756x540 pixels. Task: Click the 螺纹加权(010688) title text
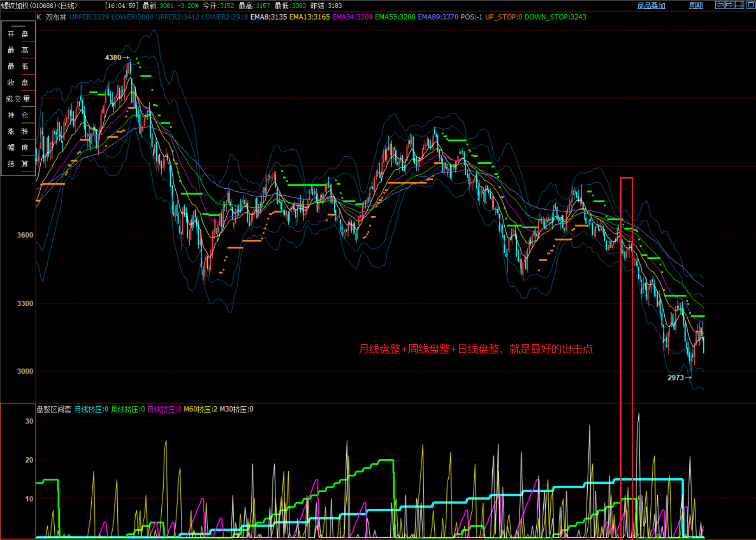pyautogui.click(x=29, y=6)
